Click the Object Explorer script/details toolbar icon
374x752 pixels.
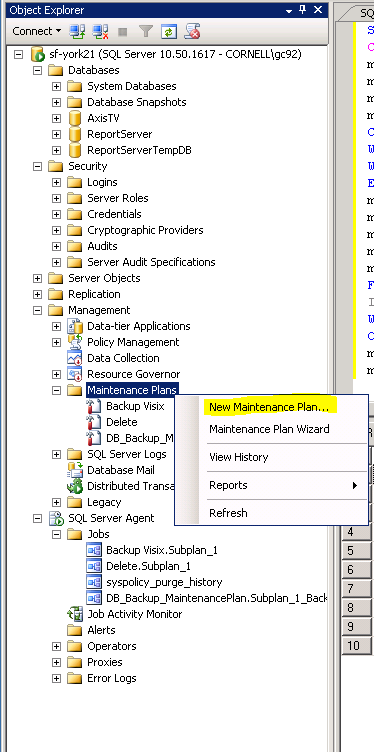tap(192, 32)
